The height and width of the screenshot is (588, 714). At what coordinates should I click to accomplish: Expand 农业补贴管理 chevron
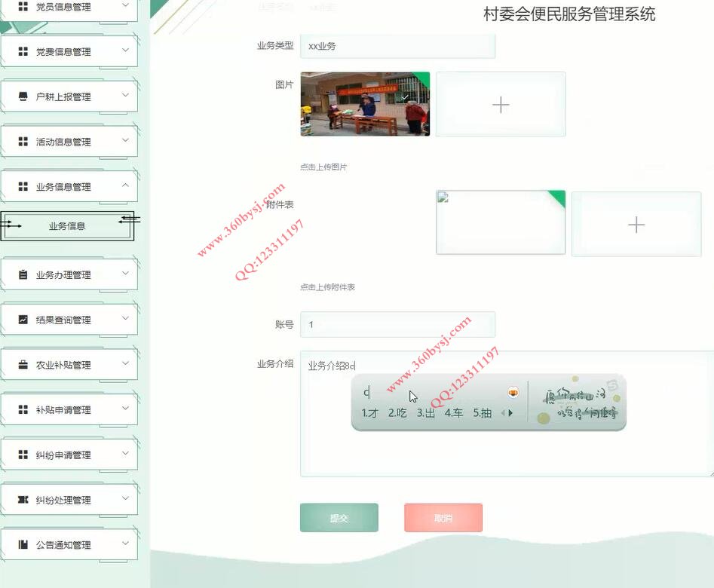pyautogui.click(x=126, y=363)
